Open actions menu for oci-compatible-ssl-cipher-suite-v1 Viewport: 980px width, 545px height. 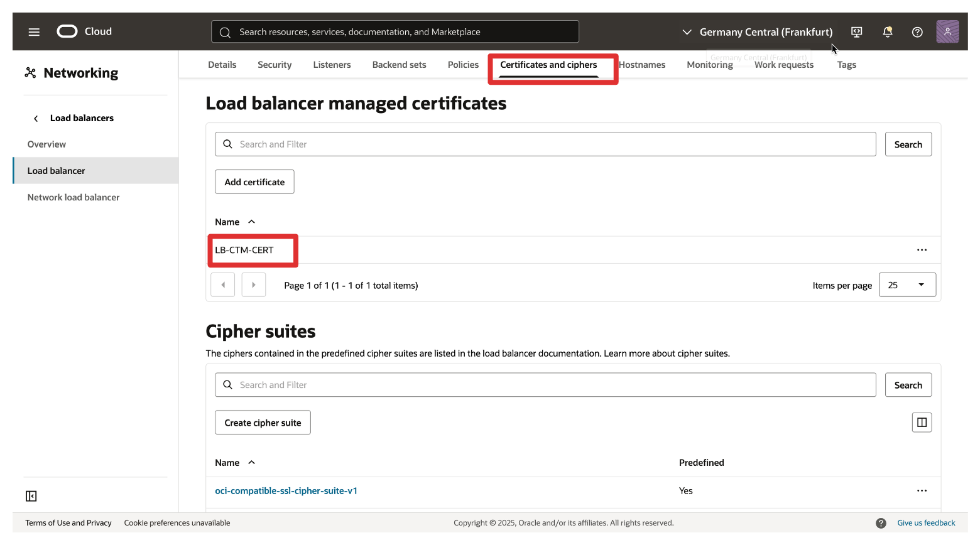tap(922, 491)
